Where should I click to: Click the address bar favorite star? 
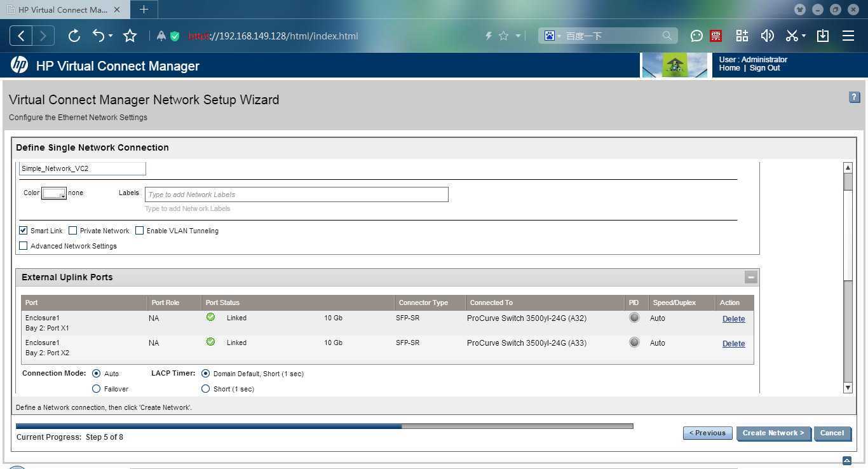point(504,36)
